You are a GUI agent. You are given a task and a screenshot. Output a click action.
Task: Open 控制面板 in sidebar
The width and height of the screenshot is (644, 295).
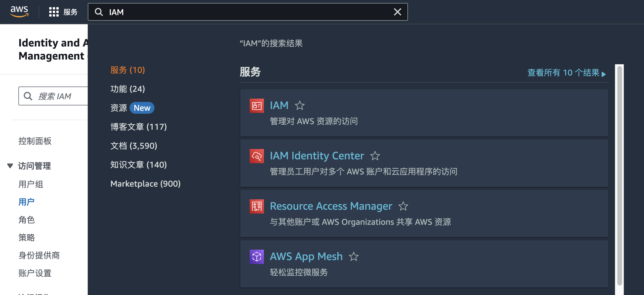click(35, 141)
